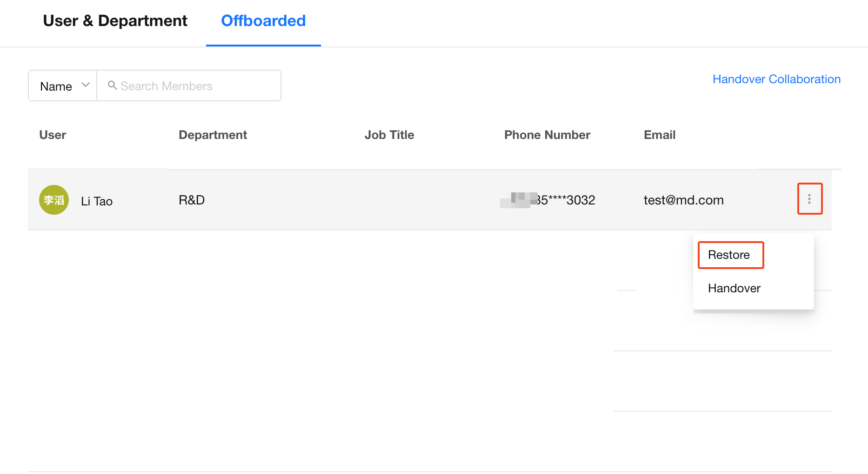Click the masked phone number cell
Viewport: 868px width, 474px height.
[548, 200]
